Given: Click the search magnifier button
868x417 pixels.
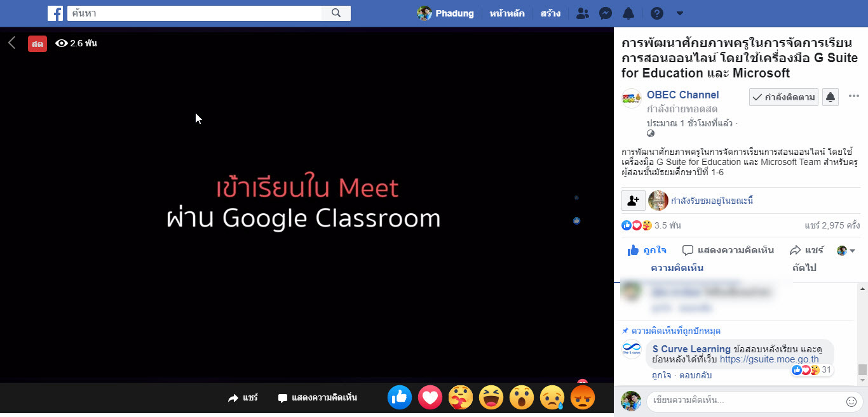Looking at the screenshot, I should pyautogui.click(x=336, y=13).
